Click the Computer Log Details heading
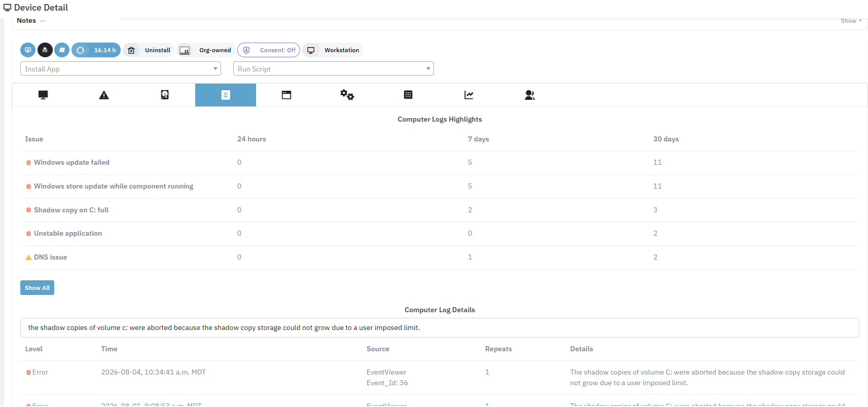Viewport: 868px width, 407px height. click(440, 310)
